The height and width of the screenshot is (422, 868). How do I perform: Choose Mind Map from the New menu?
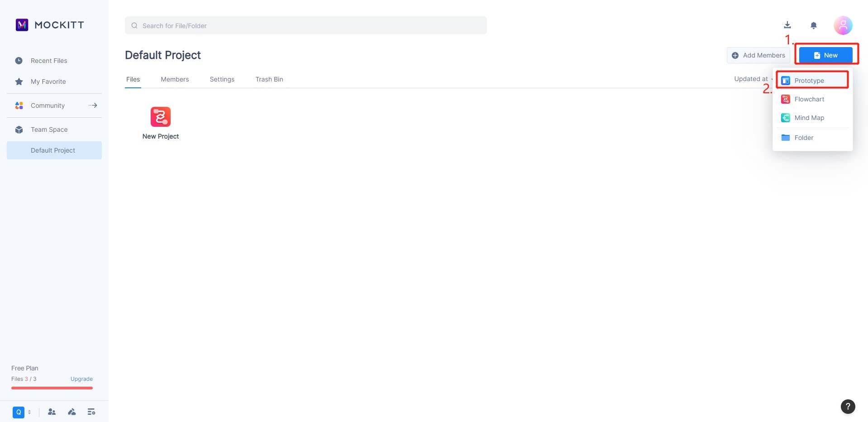[812, 118]
